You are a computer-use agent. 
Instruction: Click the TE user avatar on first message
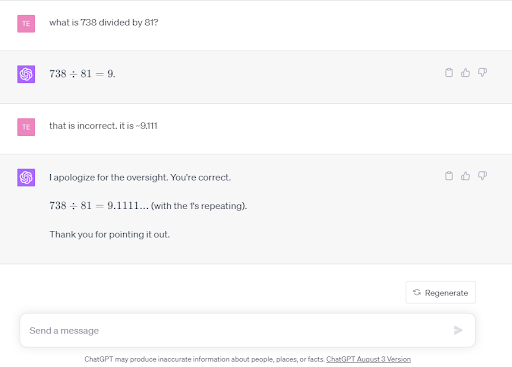click(x=26, y=24)
